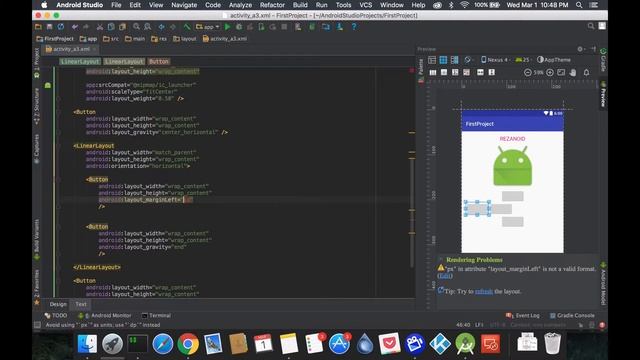Click the layout folder in breadcrumb
640x360 pixels.
[185, 39]
